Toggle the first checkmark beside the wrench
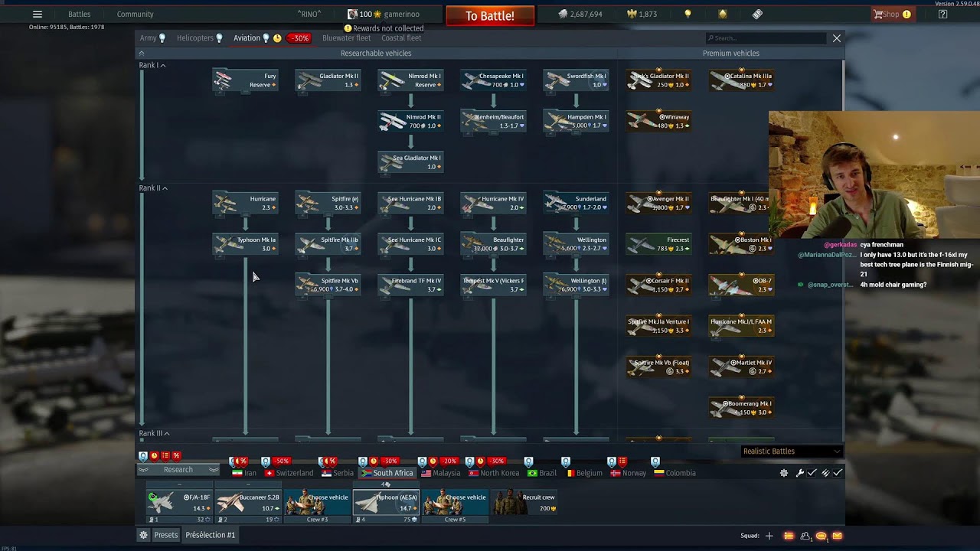The width and height of the screenshot is (980, 551). [812, 473]
